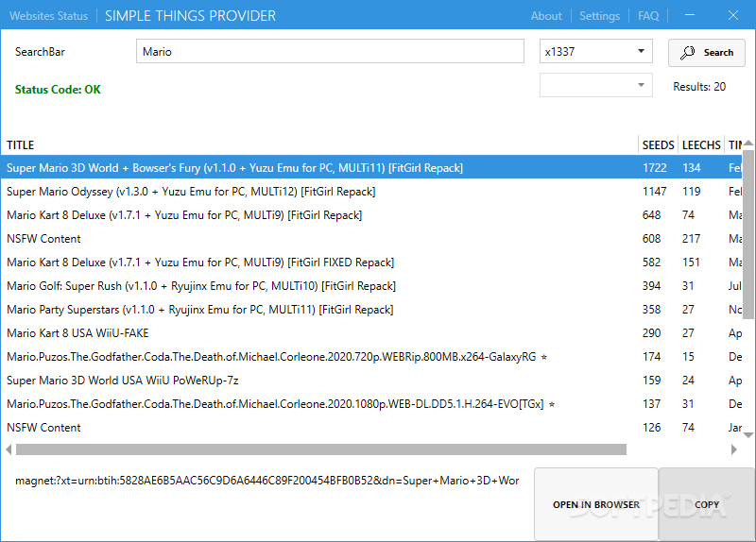756x542 pixels.
Task: Open the FAQ section
Action: tap(648, 16)
